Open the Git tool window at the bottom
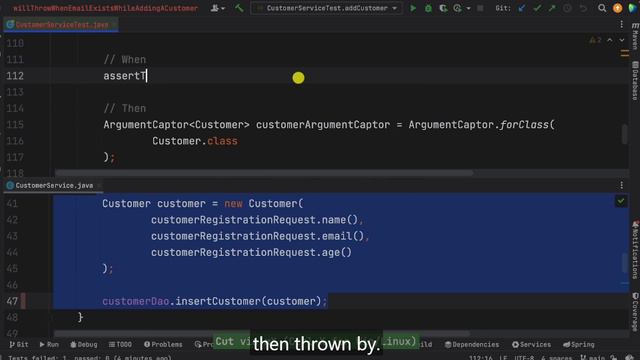The height and width of the screenshot is (360, 640). 19,344
